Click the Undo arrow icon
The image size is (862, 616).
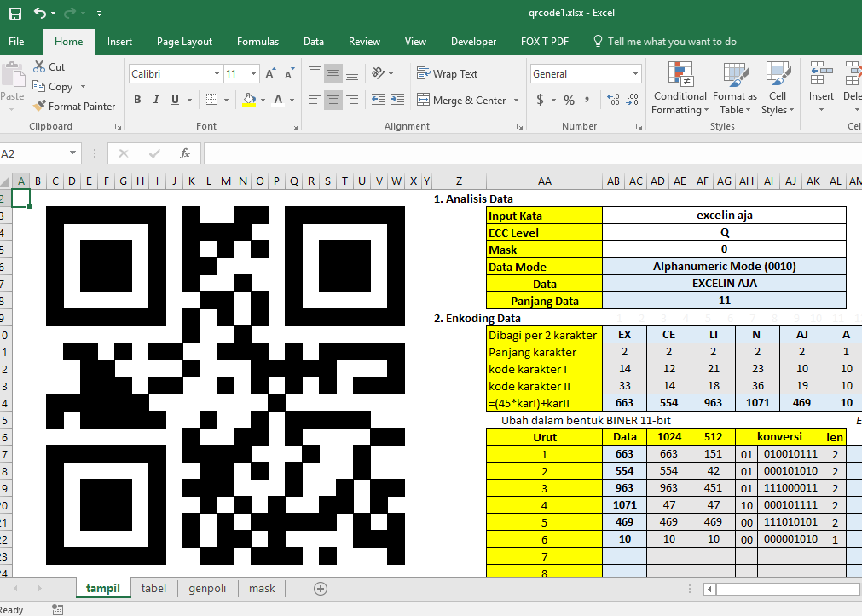point(40,13)
